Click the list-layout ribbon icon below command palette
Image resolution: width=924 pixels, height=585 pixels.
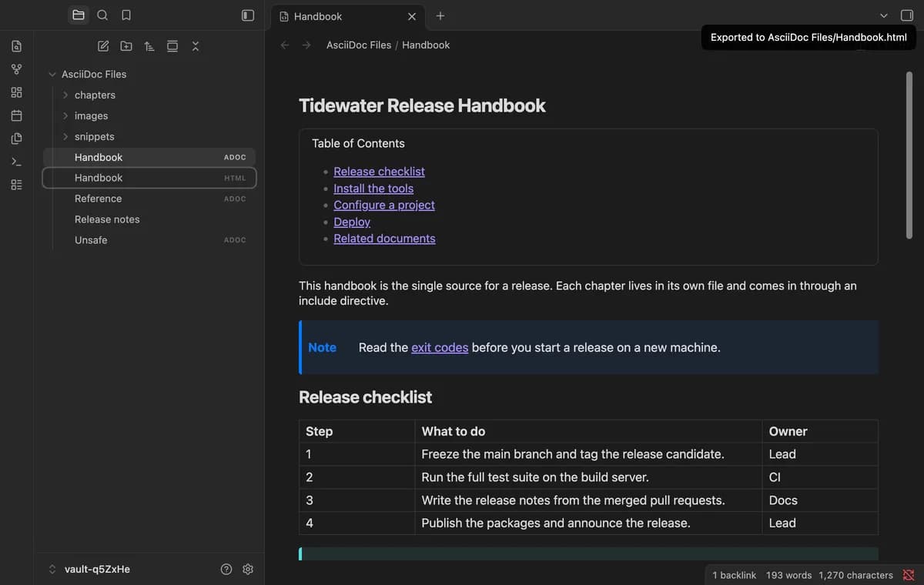17,185
